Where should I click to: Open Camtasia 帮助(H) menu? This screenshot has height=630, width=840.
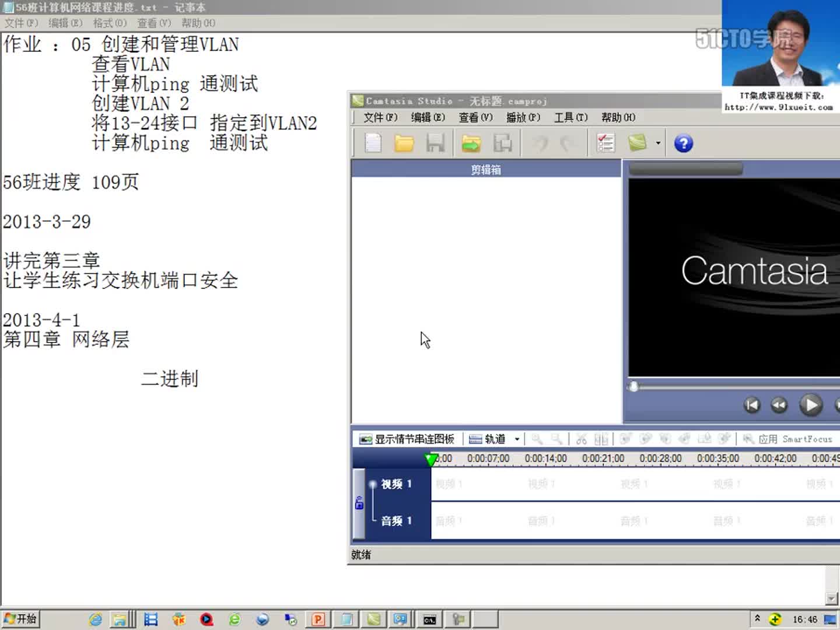[x=618, y=117]
